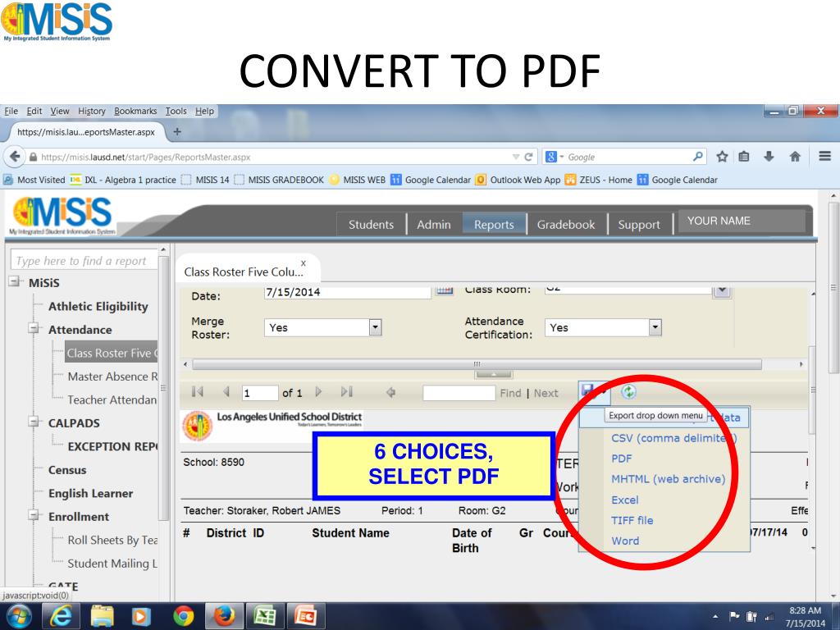Open the Class Room dropdown arrow

[x=722, y=291]
